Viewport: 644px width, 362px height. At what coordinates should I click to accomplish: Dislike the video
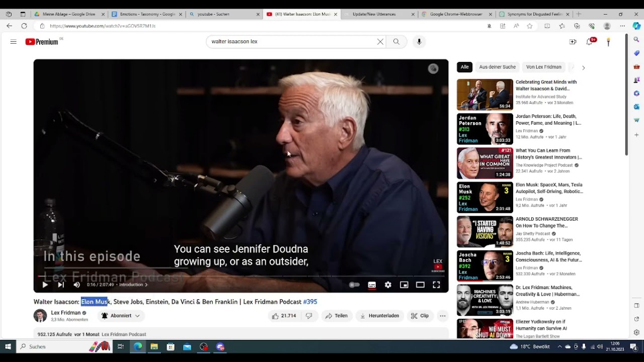click(x=309, y=316)
